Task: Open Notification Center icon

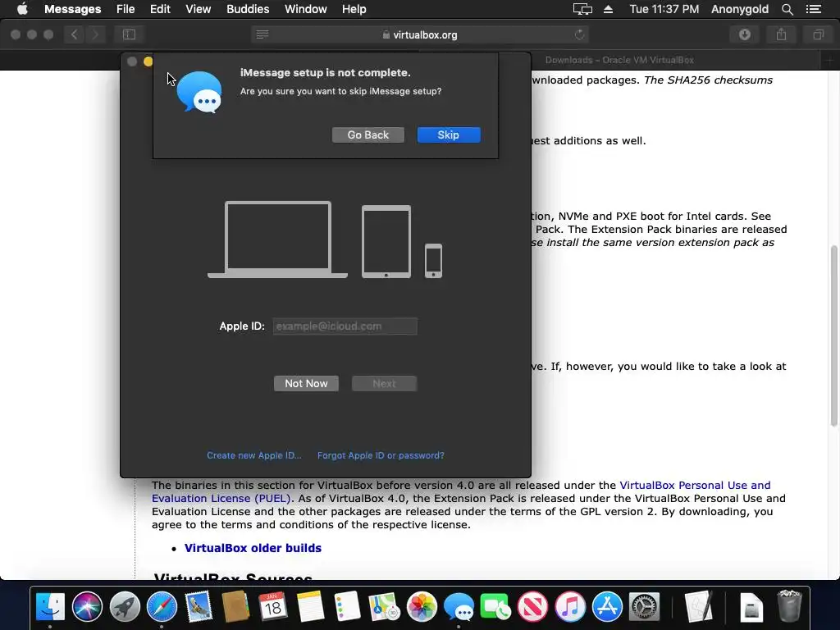Action: click(813, 9)
